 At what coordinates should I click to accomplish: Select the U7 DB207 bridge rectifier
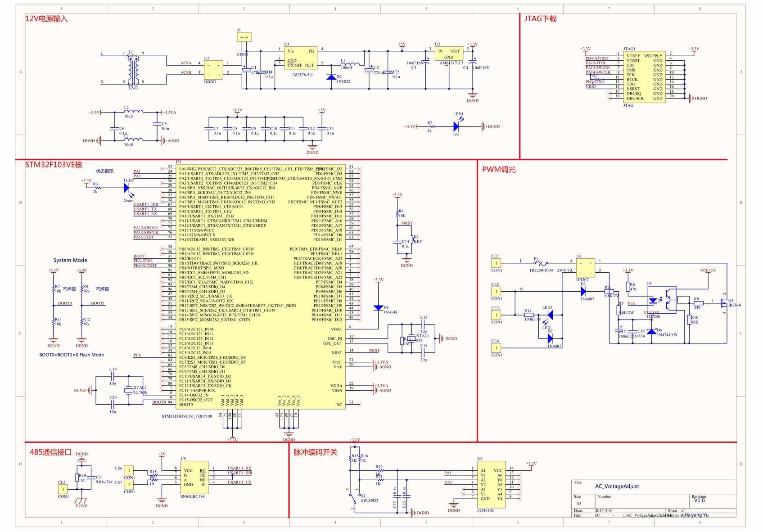213,70
